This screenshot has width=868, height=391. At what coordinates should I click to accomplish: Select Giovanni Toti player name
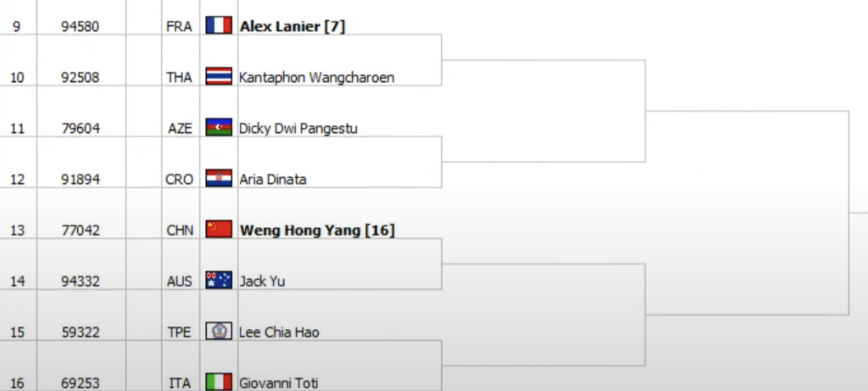pyautogui.click(x=278, y=383)
